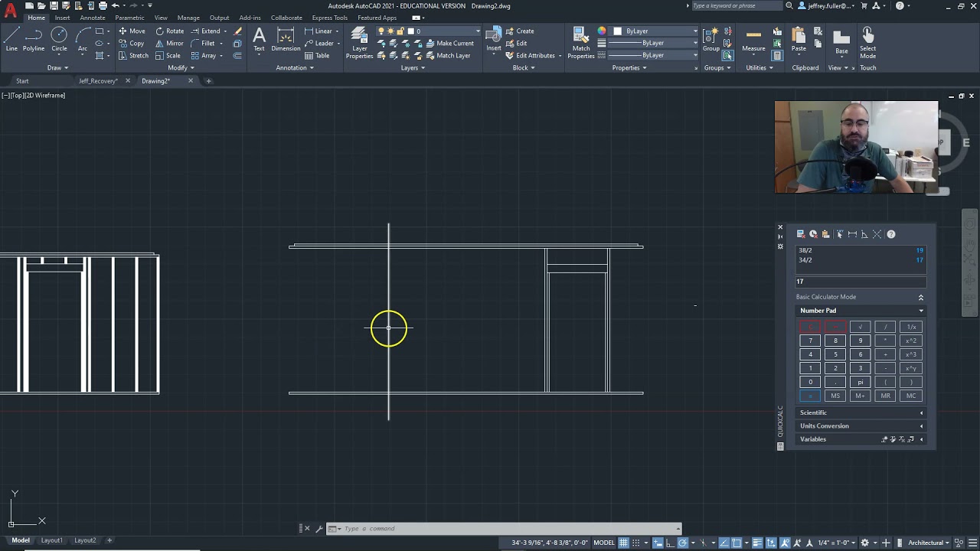Expand the Units Conversion section
980x551 pixels.
click(x=860, y=425)
